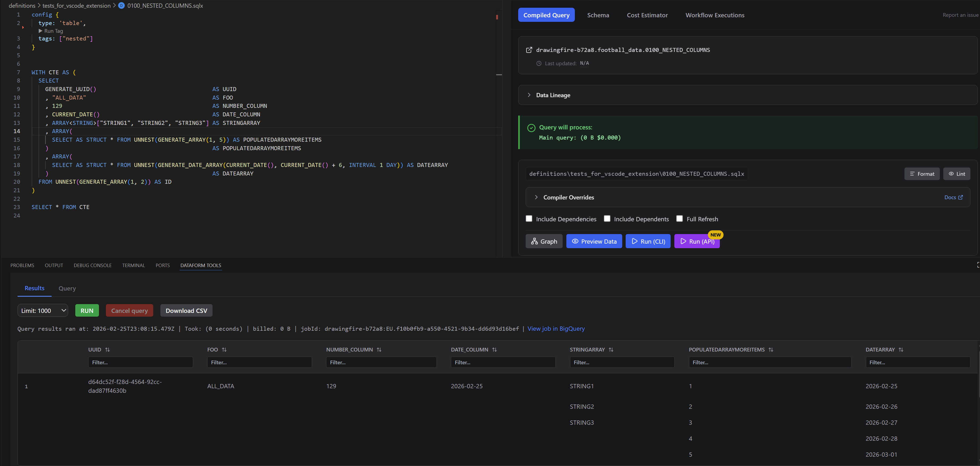
Task: Open the TERMINAL panel tab
Action: point(134,265)
